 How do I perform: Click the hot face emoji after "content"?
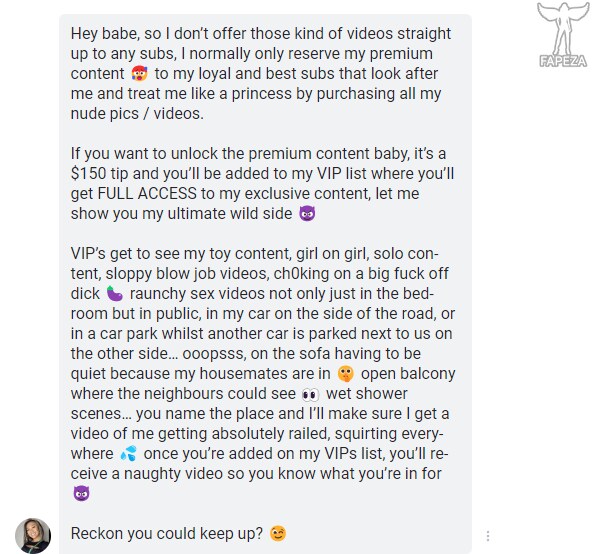click(139, 73)
